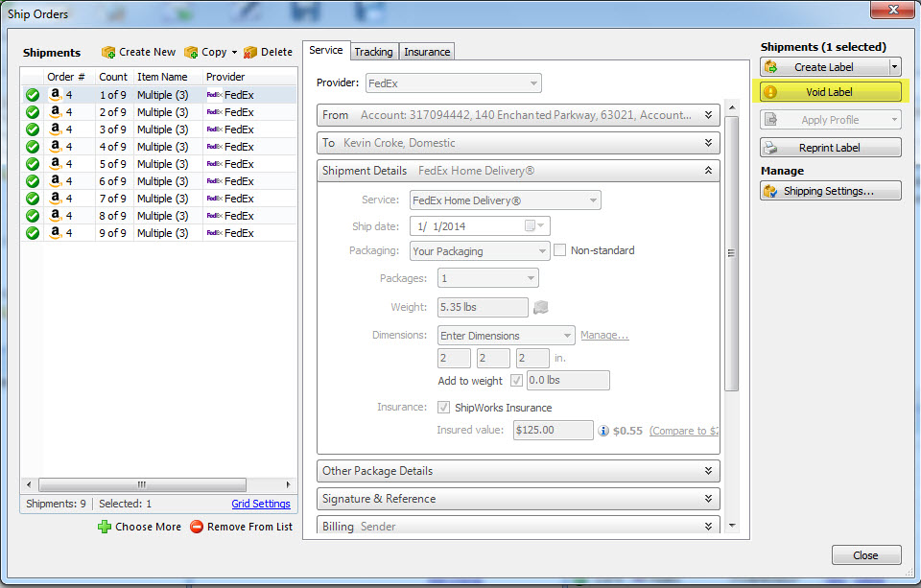The width and height of the screenshot is (921, 588).
Task: Open the Manage dimensions link
Action: pos(604,335)
